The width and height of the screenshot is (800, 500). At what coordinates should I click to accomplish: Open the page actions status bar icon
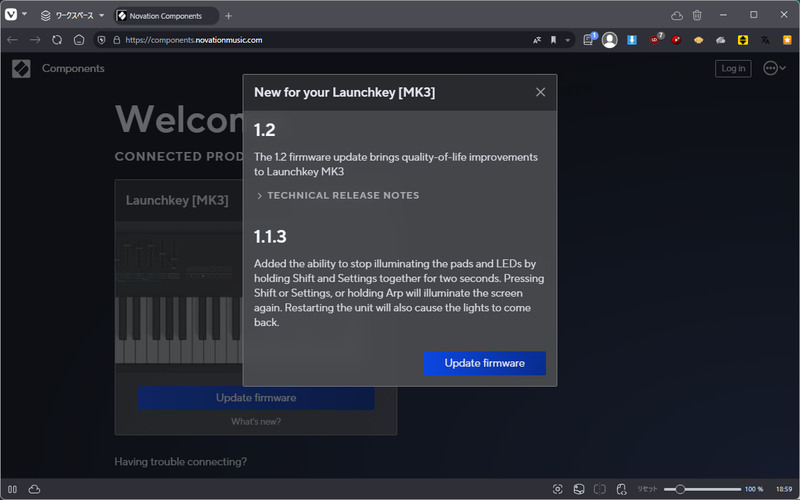click(621, 489)
